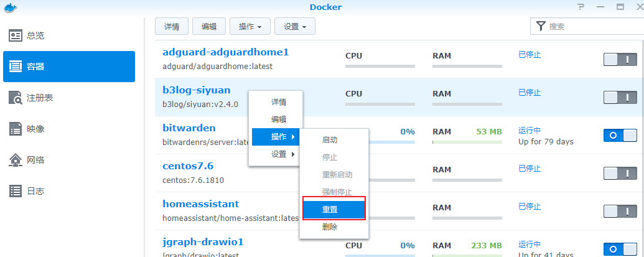The image size is (644, 257).
Task: Go to the 映像 image icon
Action: click(16, 129)
